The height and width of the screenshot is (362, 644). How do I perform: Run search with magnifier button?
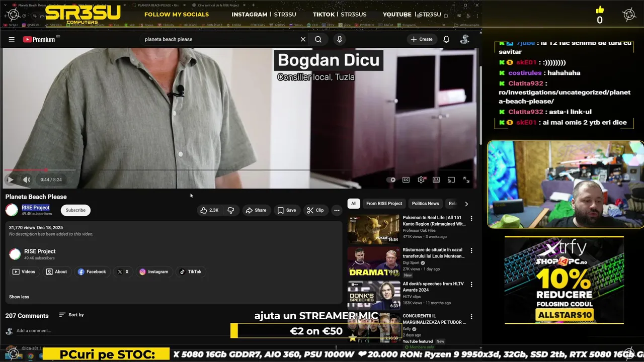tap(318, 39)
